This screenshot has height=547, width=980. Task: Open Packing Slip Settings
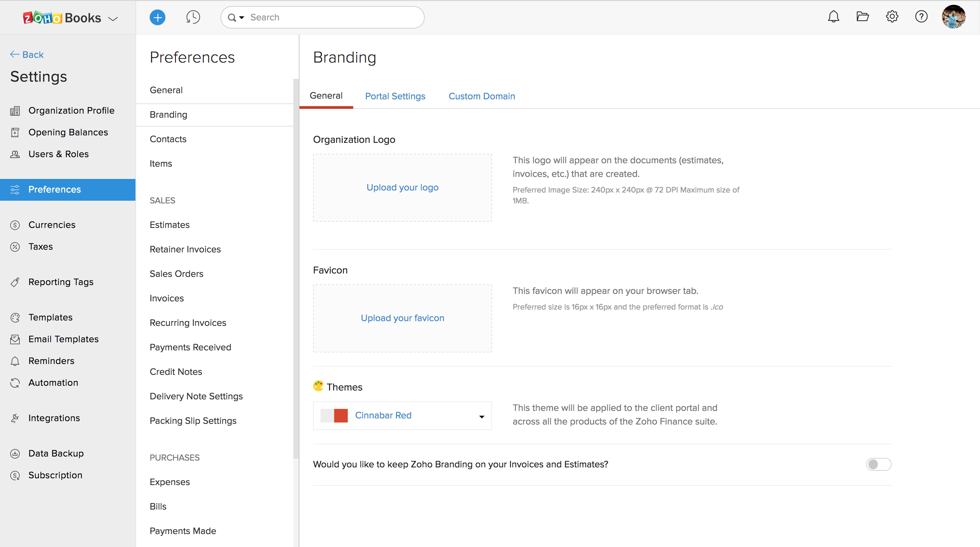193,421
